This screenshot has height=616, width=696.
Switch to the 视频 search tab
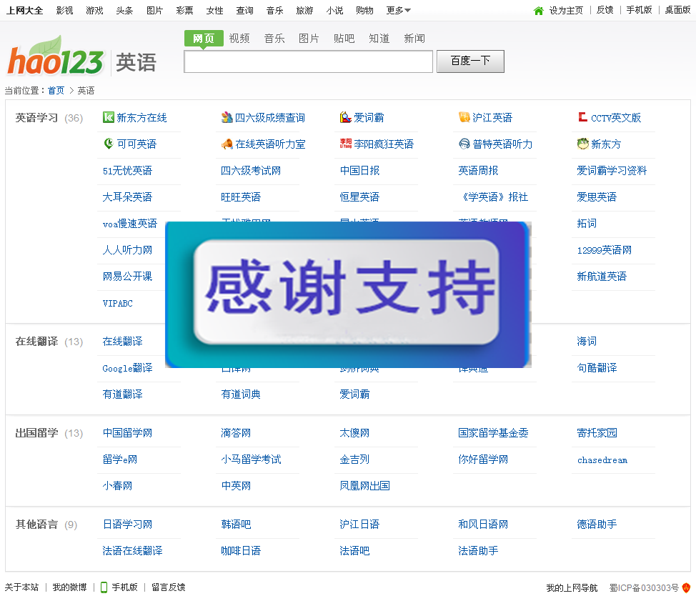[x=239, y=39]
